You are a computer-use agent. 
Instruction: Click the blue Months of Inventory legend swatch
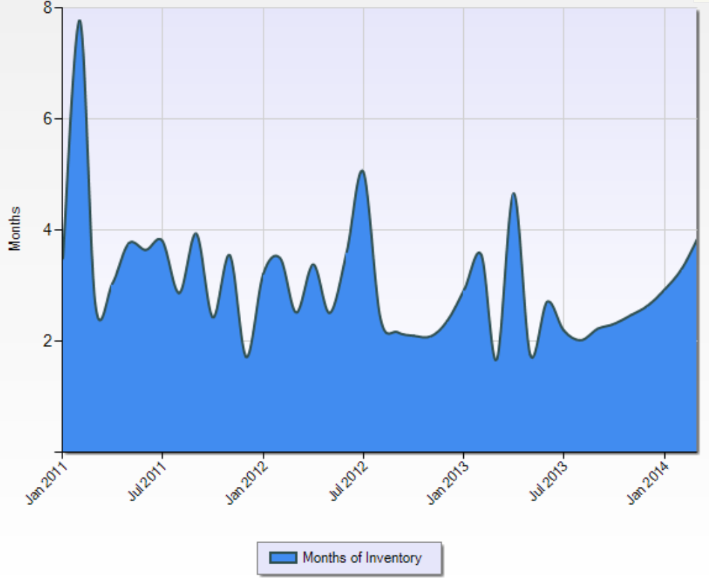[283, 558]
